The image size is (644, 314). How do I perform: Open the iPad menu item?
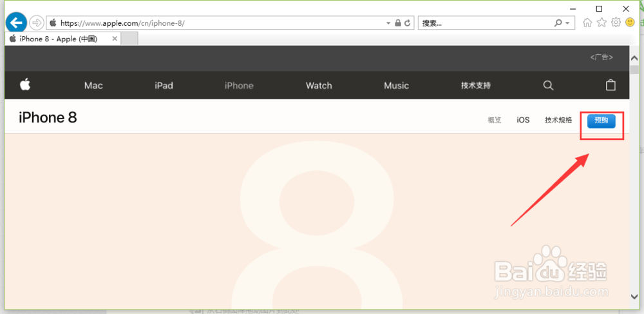(164, 86)
